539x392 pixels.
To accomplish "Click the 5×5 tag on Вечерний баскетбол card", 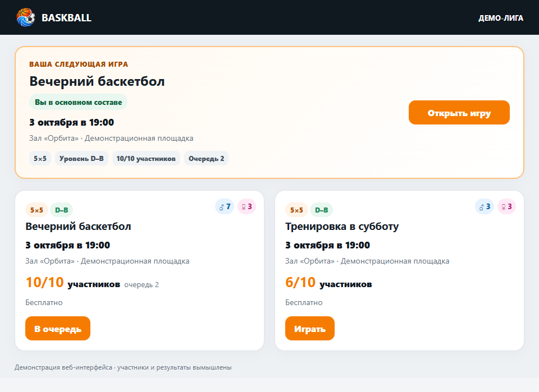I will tap(36, 210).
